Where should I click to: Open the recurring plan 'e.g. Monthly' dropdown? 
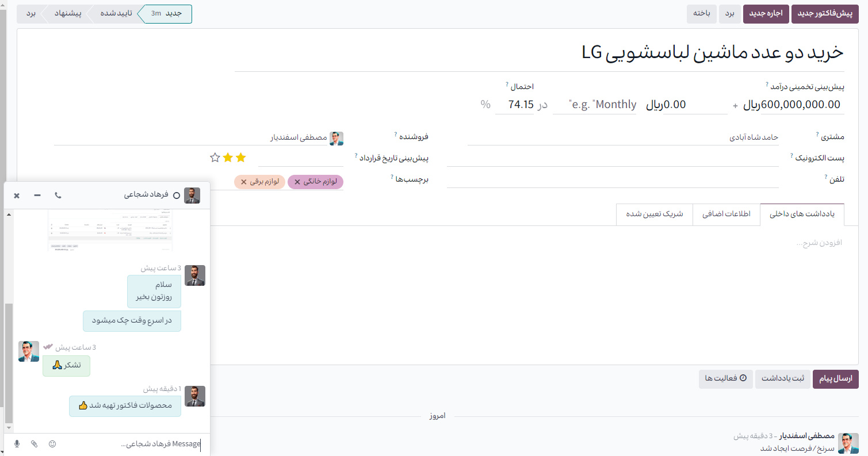point(594,105)
